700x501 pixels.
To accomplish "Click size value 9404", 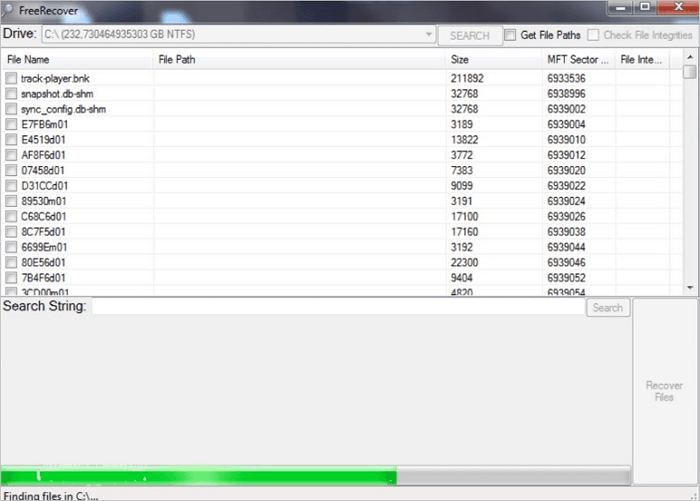I will pyautogui.click(x=462, y=278).
